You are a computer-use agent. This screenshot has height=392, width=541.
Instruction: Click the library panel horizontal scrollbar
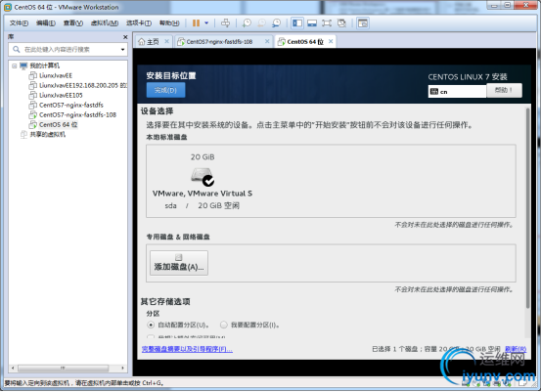pyautogui.click(x=63, y=368)
